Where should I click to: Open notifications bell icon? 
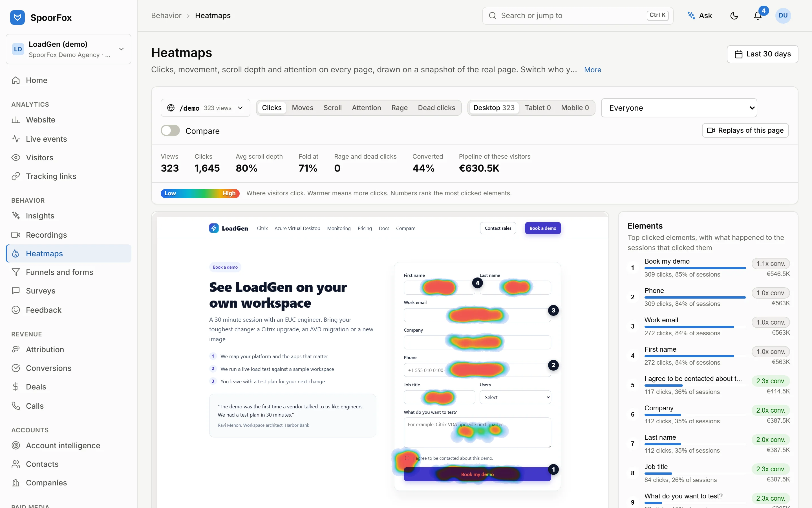(758, 16)
